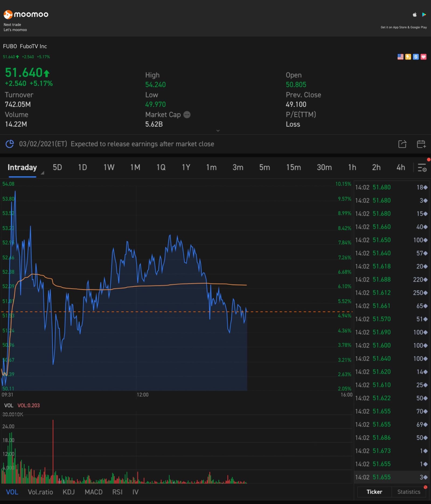Click the 5.62B market cap value
Screen dimensions: 431x504
pos(154,124)
